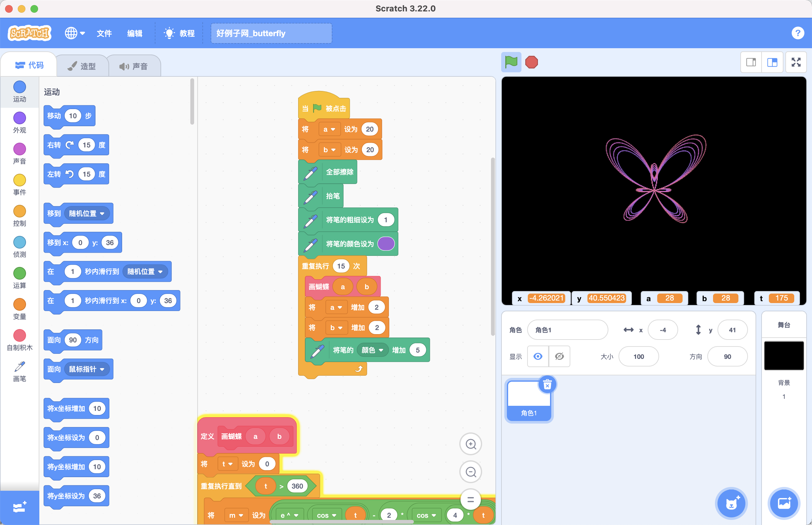This screenshot has width=812, height=525.
Task: Edit the sprite x position field
Action: [x=663, y=330]
